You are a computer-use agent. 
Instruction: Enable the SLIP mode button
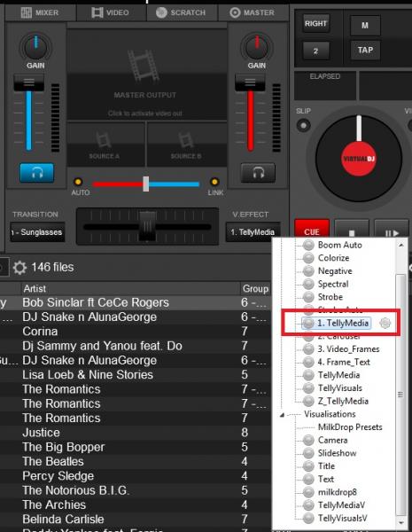point(303,126)
